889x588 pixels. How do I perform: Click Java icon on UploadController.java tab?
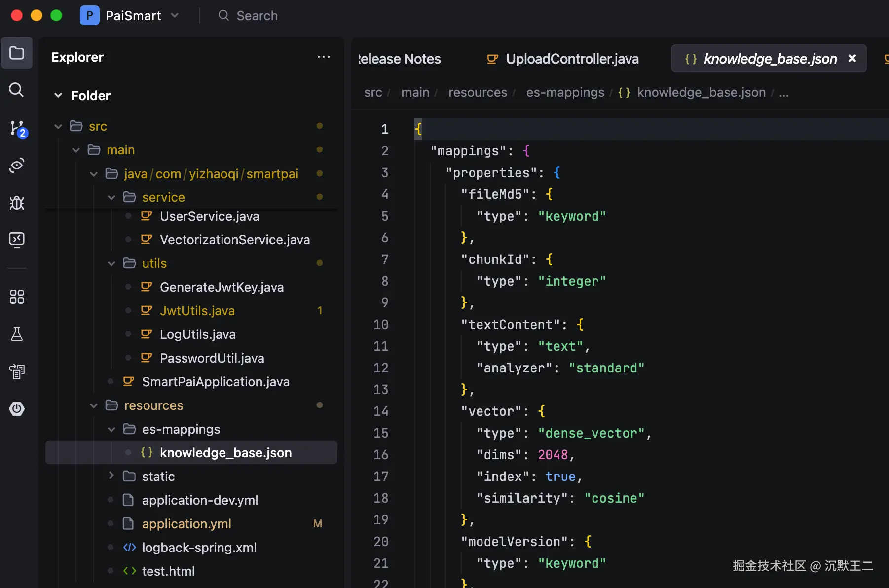pyautogui.click(x=492, y=59)
